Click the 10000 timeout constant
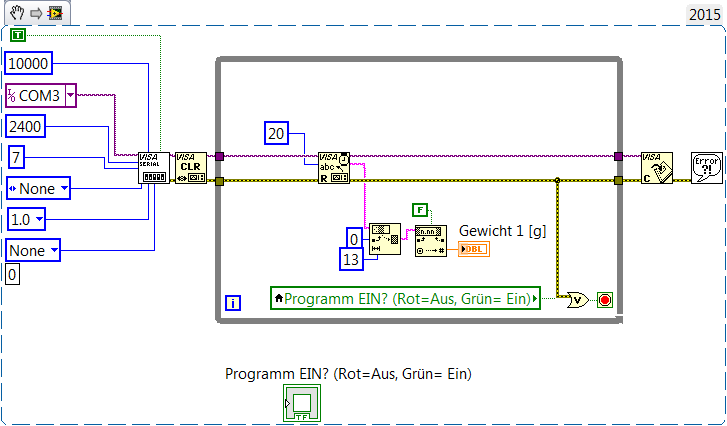This screenshot has width=727, height=426. (28, 63)
